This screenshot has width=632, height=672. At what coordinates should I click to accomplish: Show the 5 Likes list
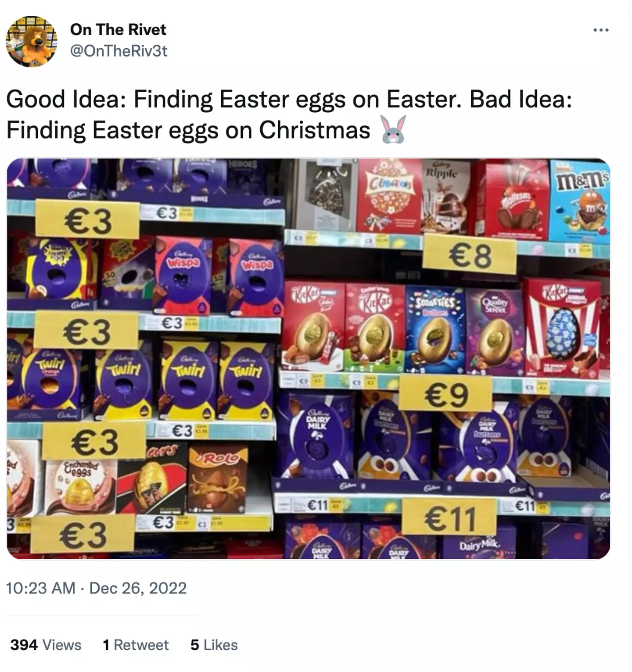pyautogui.click(x=214, y=645)
